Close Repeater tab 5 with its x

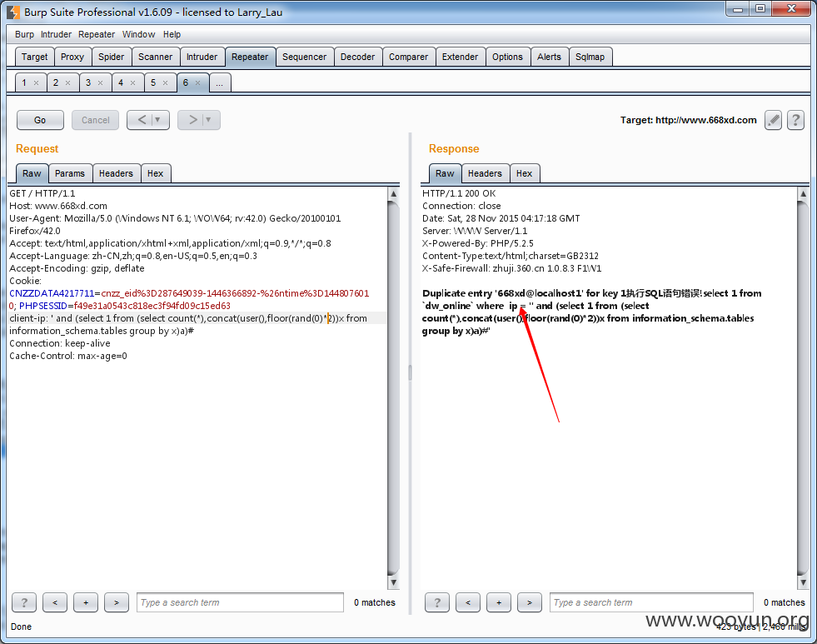point(165,82)
